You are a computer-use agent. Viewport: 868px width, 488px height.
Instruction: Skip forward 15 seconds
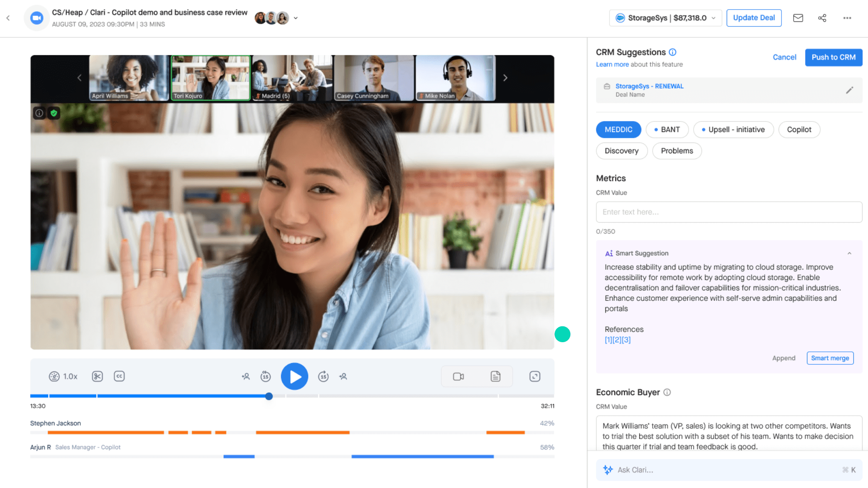click(323, 376)
